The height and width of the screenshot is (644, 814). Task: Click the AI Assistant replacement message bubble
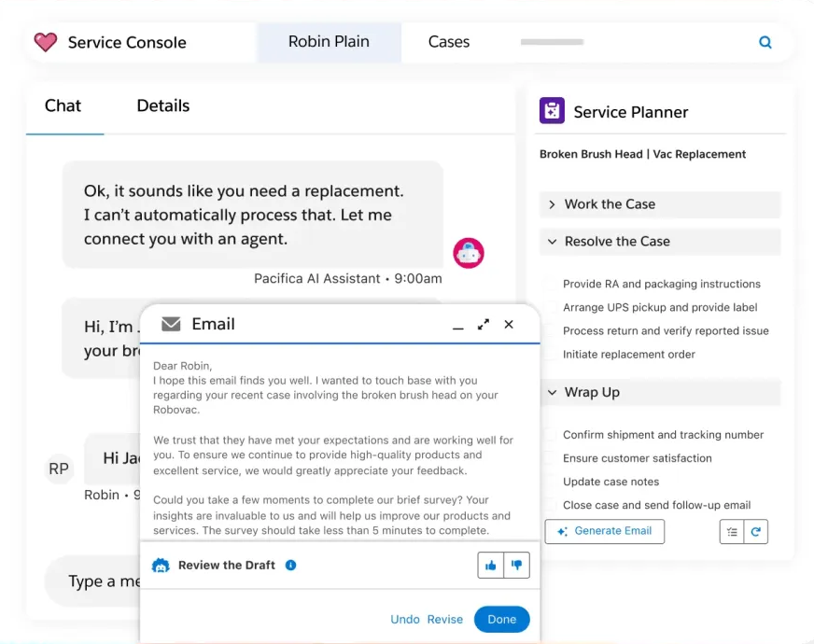point(252,215)
